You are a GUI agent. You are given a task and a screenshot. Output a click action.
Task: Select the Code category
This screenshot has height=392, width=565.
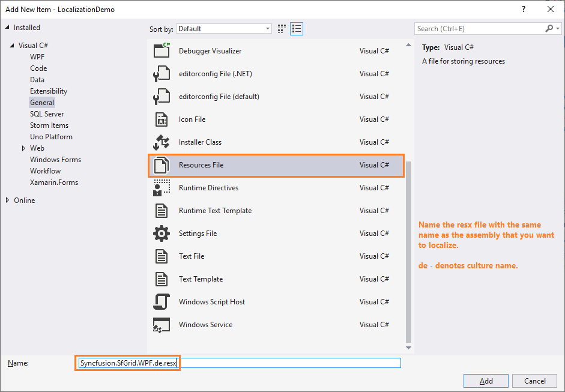38,68
